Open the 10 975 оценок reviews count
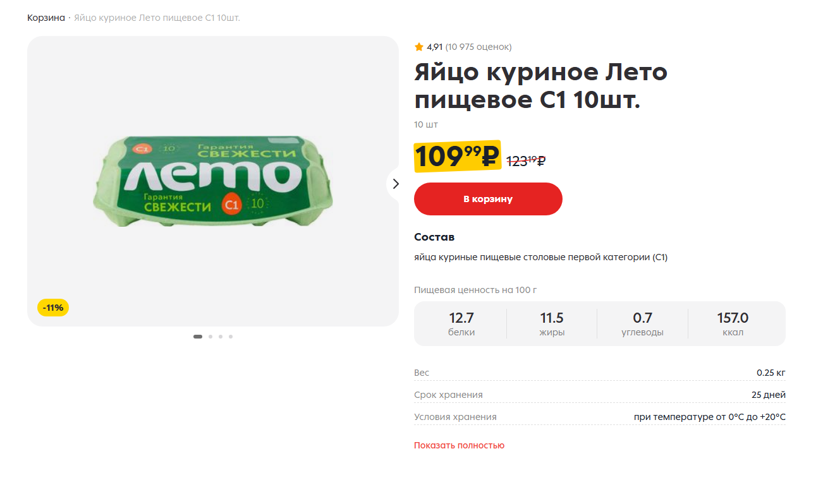835x504 pixels. coord(478,47)
